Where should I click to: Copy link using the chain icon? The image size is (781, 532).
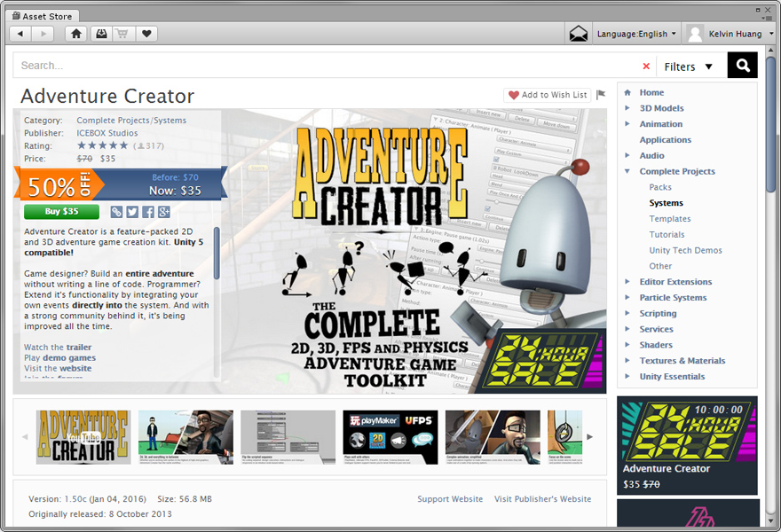coord(116,212)
